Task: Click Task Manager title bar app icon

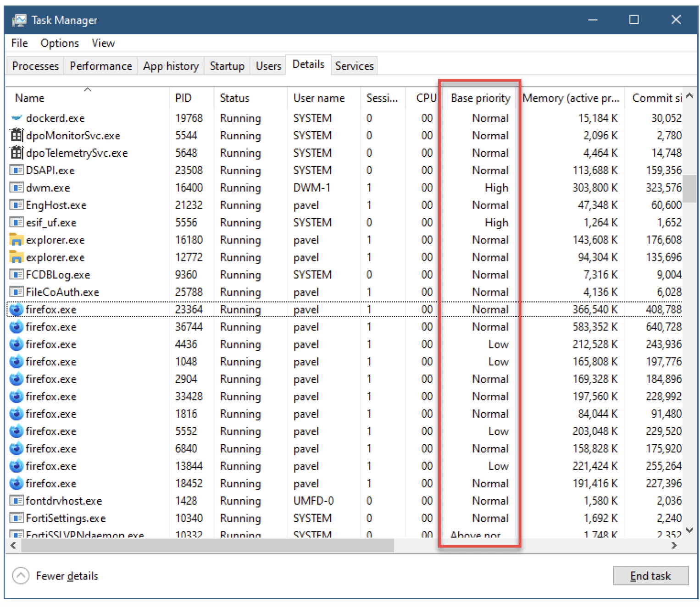Action: 19,20
